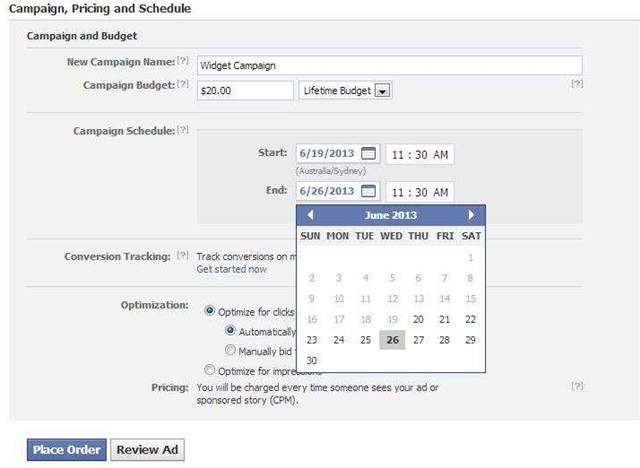Select the Automatically bid radio option

[230, 330]
